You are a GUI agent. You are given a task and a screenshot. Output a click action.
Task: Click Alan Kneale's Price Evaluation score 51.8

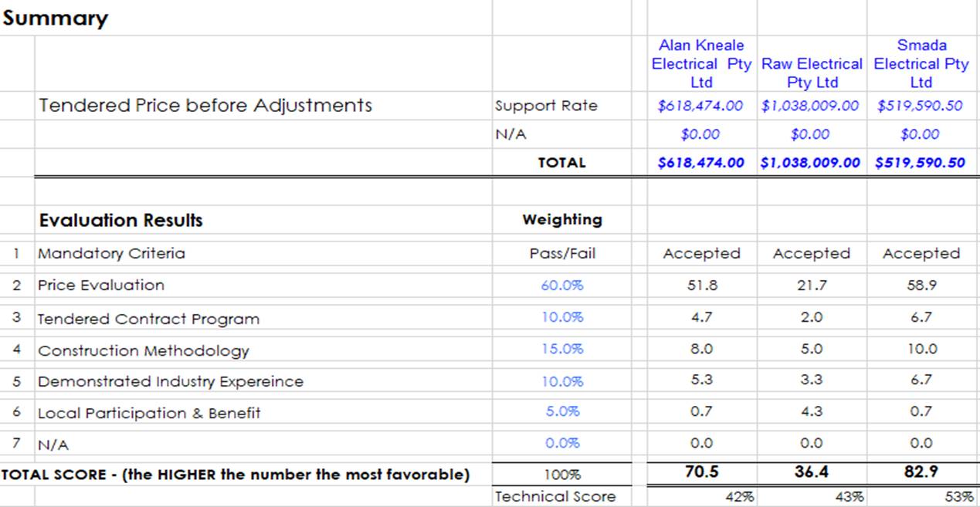pyautogui.click(x=701, y=286)
